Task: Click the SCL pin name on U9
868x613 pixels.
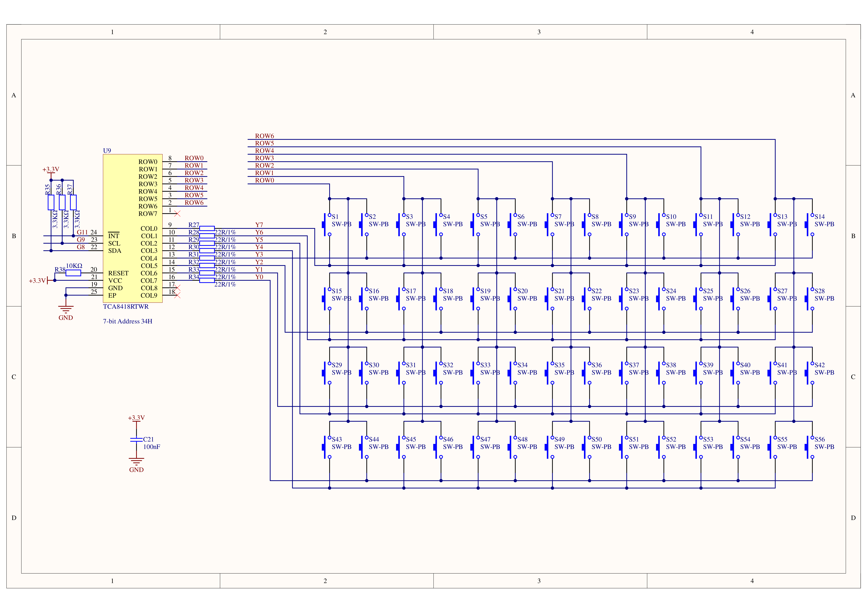Action: (x=114, y=243)
